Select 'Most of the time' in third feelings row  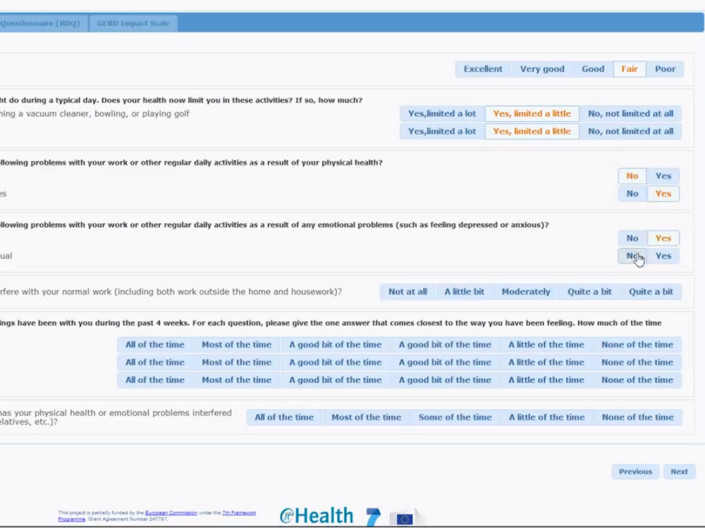(236, 380)
